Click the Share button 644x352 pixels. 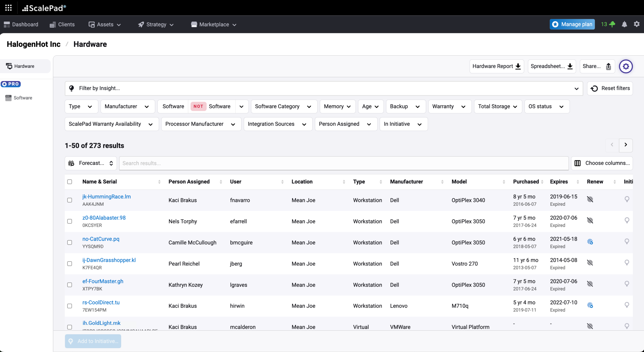(x=597, y=66)
